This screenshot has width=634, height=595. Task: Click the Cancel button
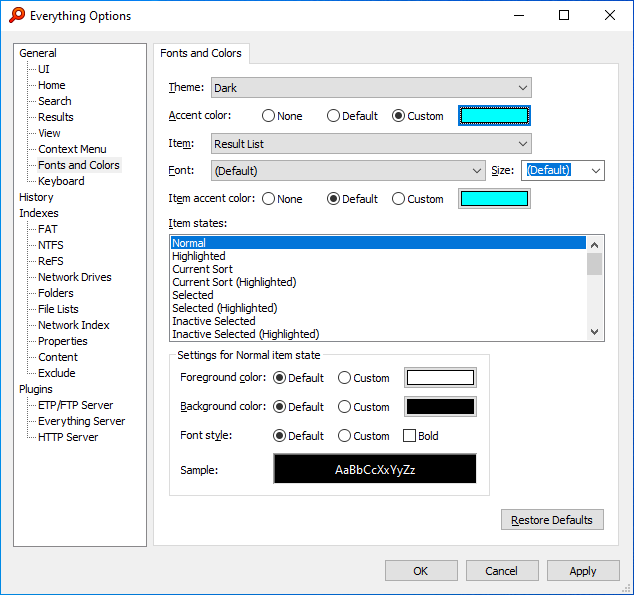[x=502, y=571]
